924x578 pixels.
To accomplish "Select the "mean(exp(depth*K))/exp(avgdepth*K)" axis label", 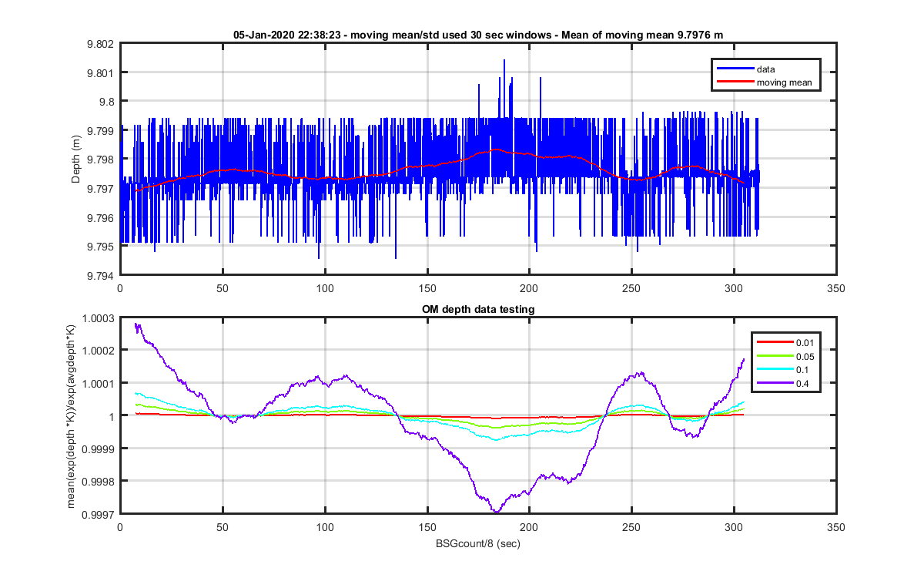I will point(72,416).
